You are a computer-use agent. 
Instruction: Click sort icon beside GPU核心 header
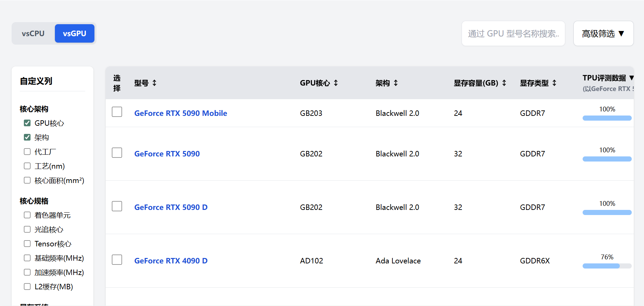(x=336, y=83)
